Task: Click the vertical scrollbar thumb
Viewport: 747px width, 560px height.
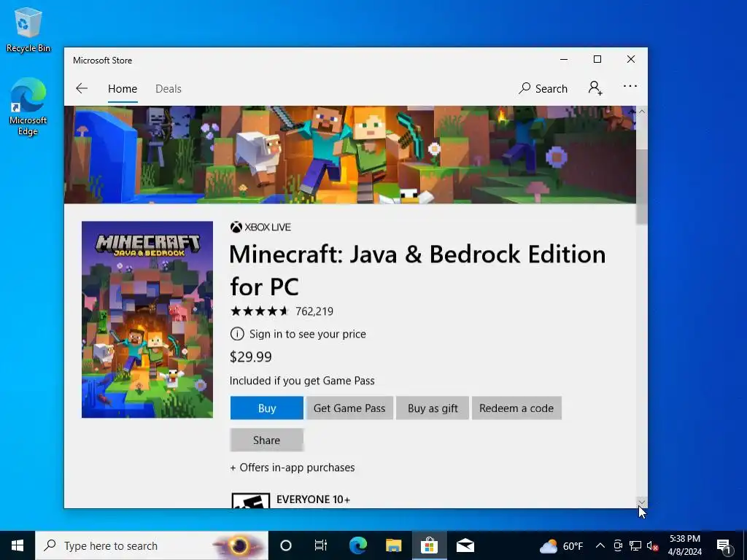Action: click(x=642, y=186)
